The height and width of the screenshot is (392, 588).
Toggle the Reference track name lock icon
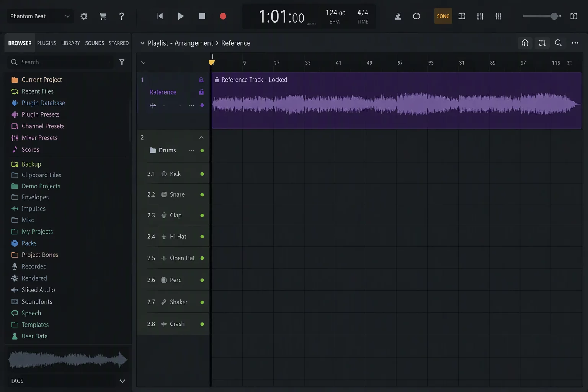click(201, 92)
